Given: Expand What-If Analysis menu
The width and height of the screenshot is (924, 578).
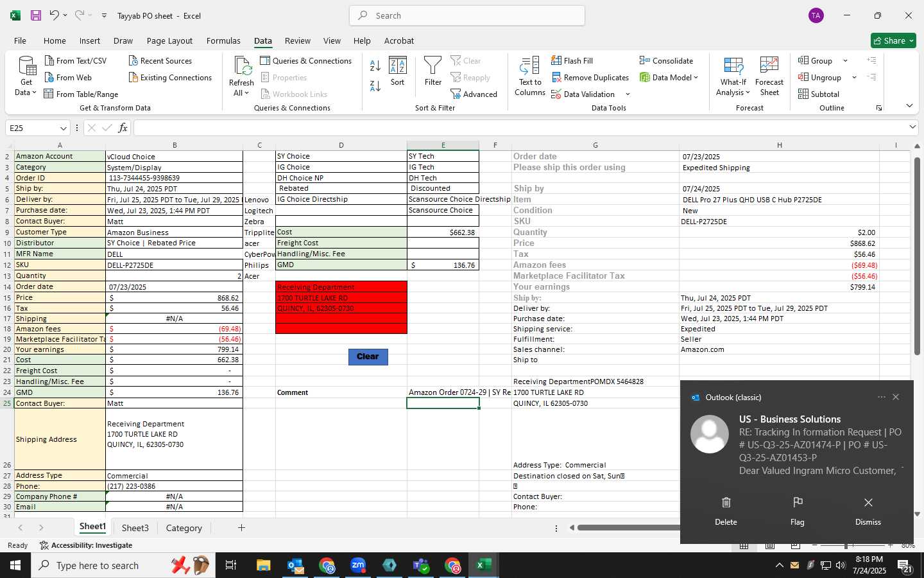Looking at the screenshot, I should tap(733, 76).
